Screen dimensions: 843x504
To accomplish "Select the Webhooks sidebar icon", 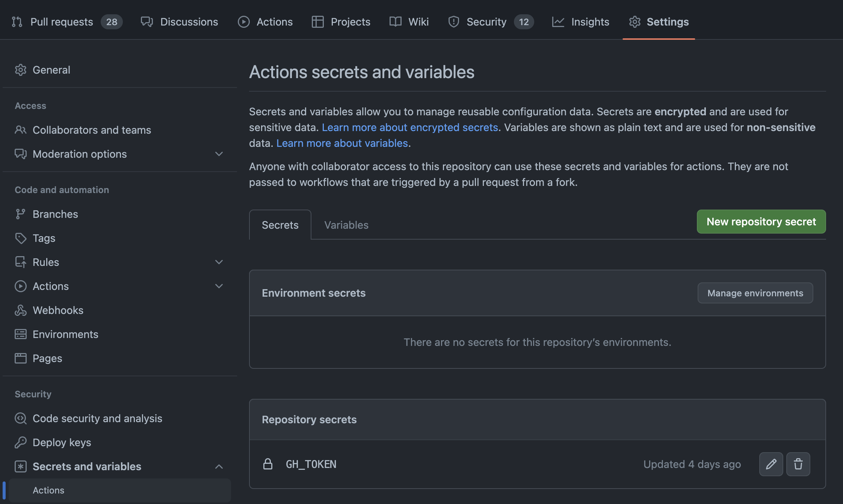I will pos(21,310).
